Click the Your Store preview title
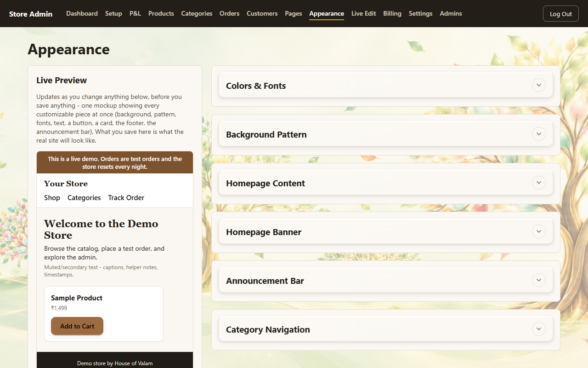 coord(66,184)
